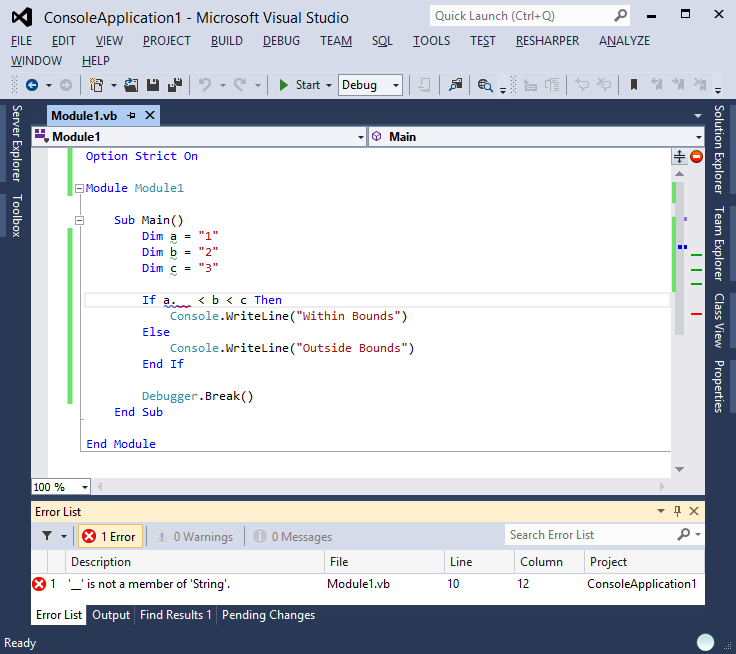Toggle auto-hide pin on Error List panel
This screenshot has height=654, width=736.
coord(677,511)
